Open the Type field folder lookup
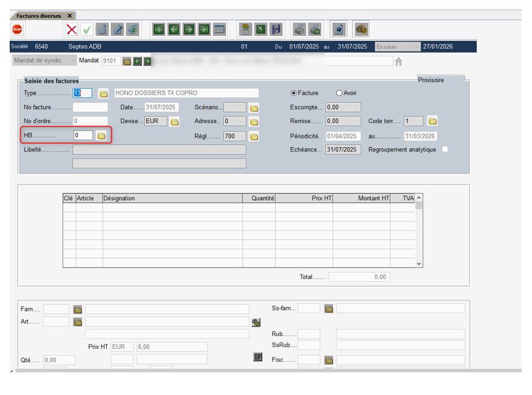Screen dimensions: 532x395 click(x=104, y=94)
